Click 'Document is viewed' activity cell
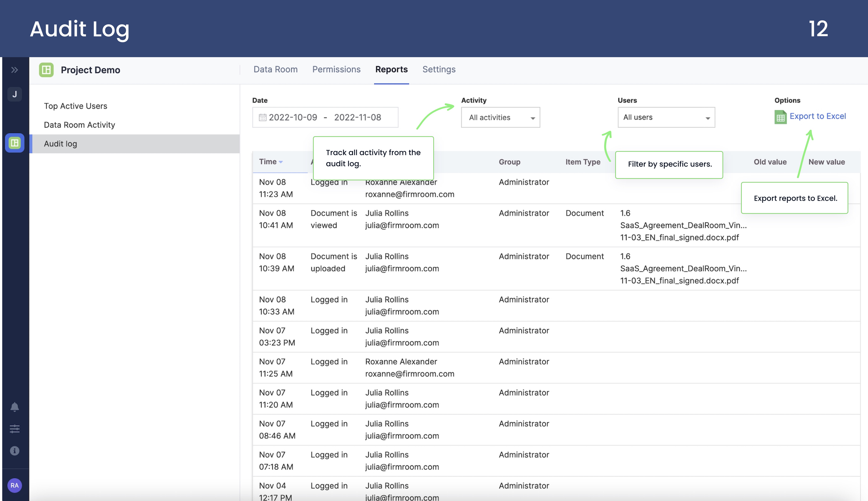The image size is (868, 501). pos(334,219)
